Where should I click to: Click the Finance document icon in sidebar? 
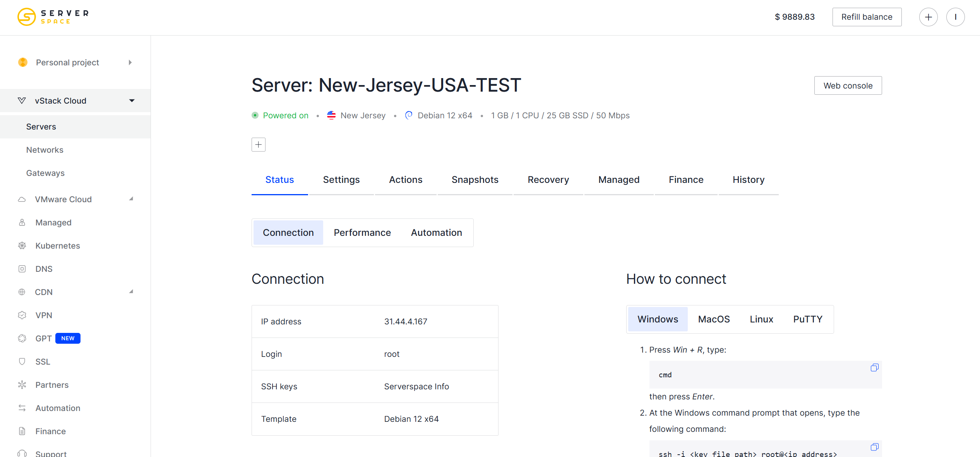tap(22, 431)
